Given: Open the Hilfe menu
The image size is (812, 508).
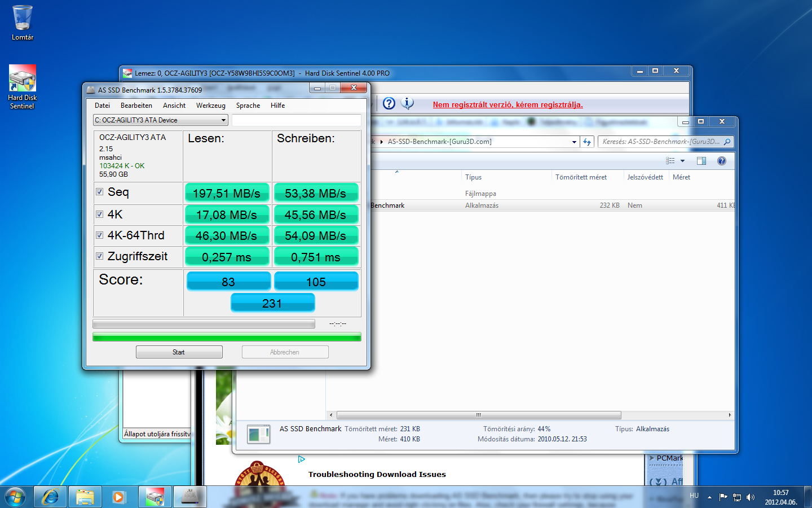Looking at the screenshot, I should tap(278, 106).
